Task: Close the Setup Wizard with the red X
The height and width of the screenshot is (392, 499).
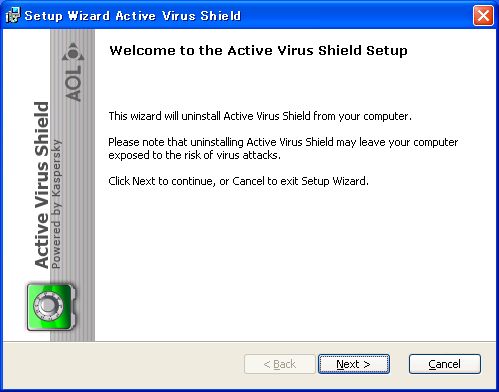Action: (483, 15)
